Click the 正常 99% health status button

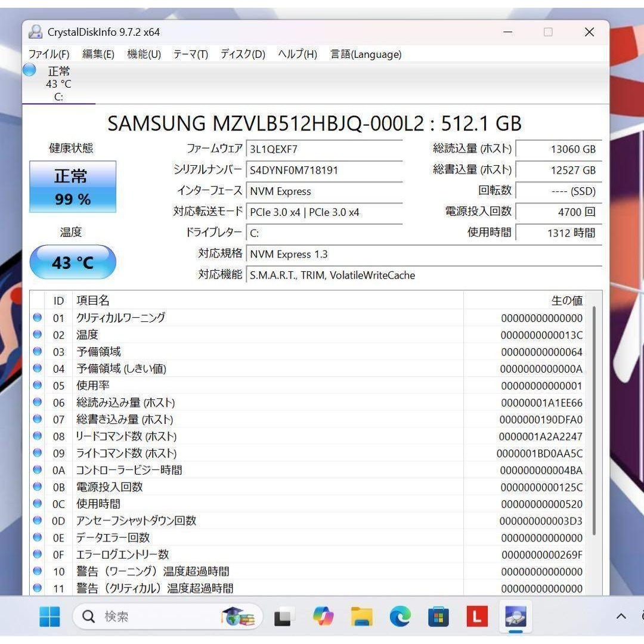pos(72,187)
